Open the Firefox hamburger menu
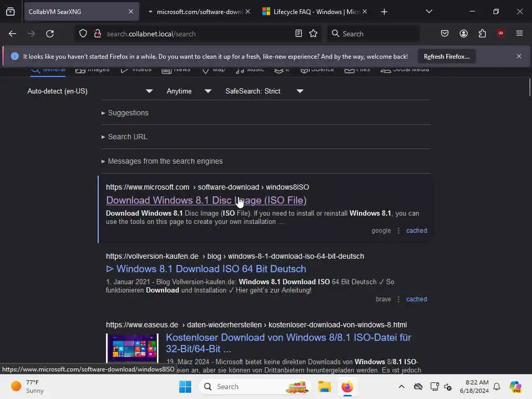The image size is (532, 399). point(519,33)
